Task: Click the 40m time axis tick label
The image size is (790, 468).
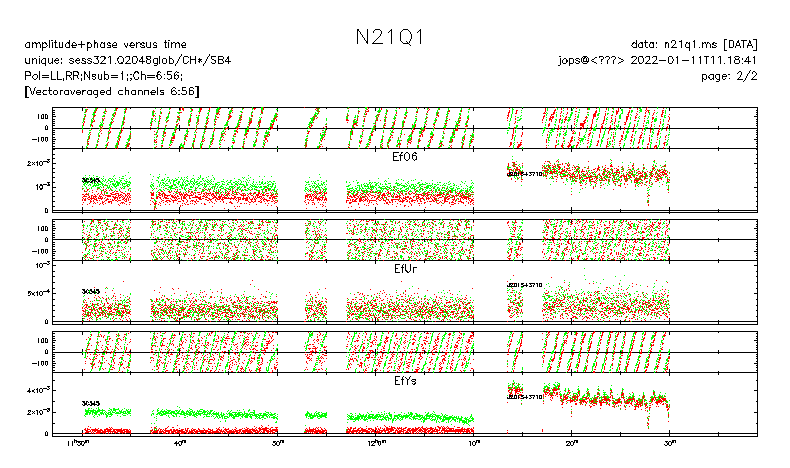Action: 180,443
